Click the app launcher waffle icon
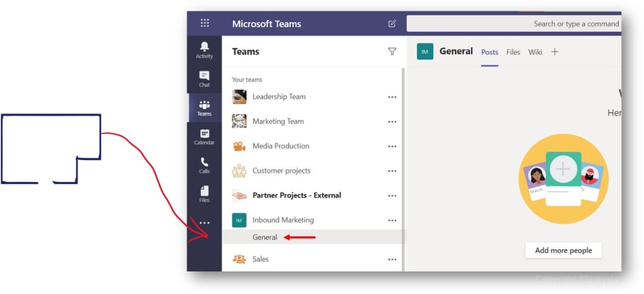The width and height of the screenshot is (644, 294). (x=204, y=23)
